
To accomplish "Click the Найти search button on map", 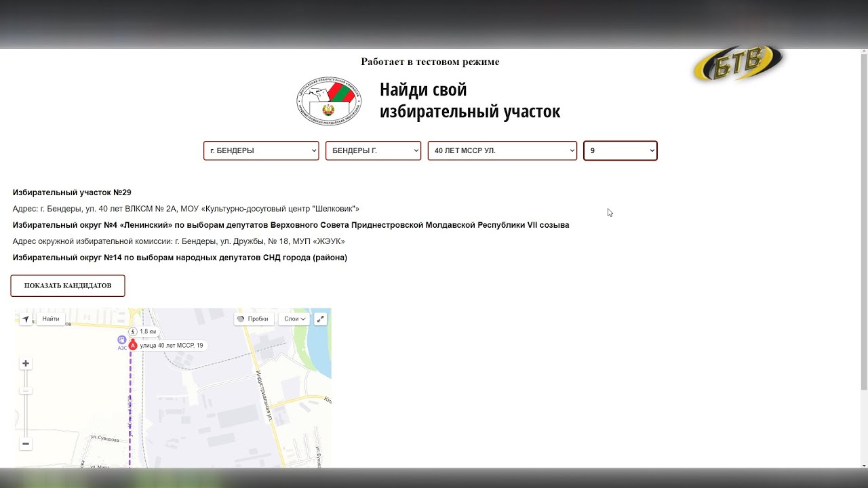I will tap(51, 319).
